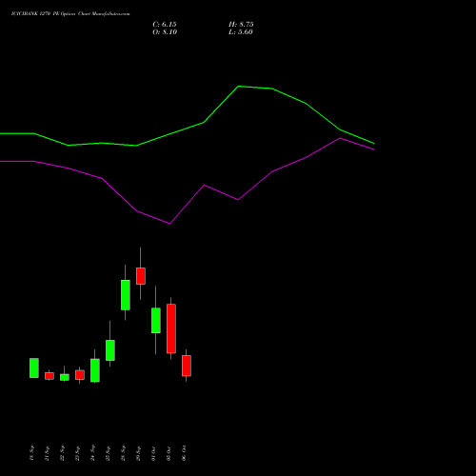Viewport: 476px width, 476px height.
Task: Select the "28 Sep" date axis label
Action: 123,453
